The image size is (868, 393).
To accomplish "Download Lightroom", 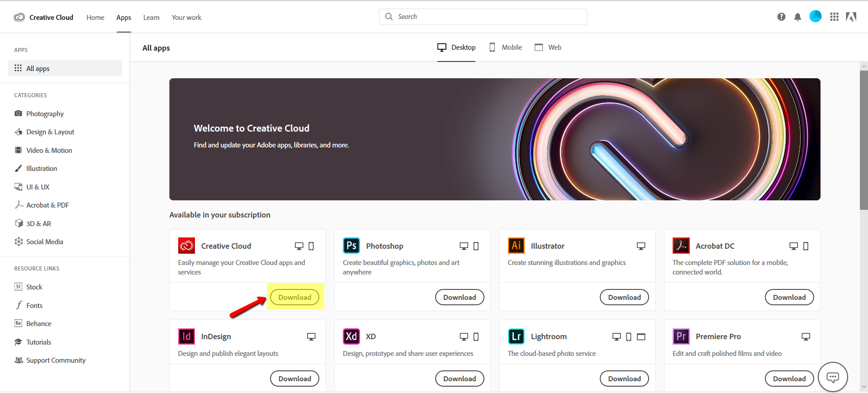I will (624, 379).
